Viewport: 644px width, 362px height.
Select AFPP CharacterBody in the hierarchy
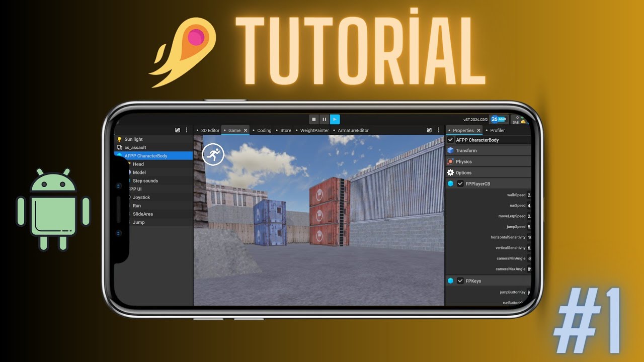point(154,156)
